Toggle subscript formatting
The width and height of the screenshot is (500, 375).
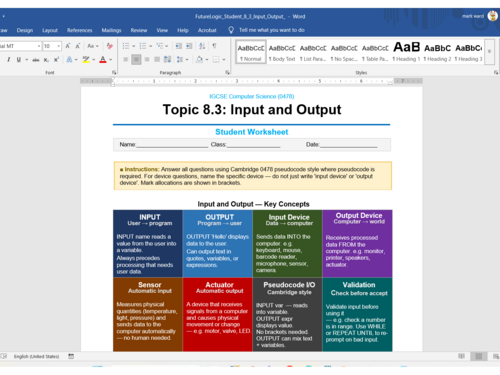(46, 60)
